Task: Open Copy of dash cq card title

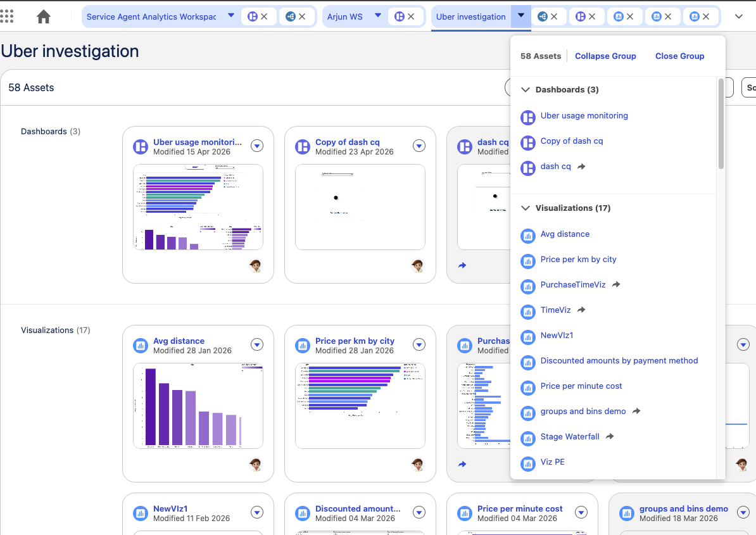Action: click(x=347, y=142)
